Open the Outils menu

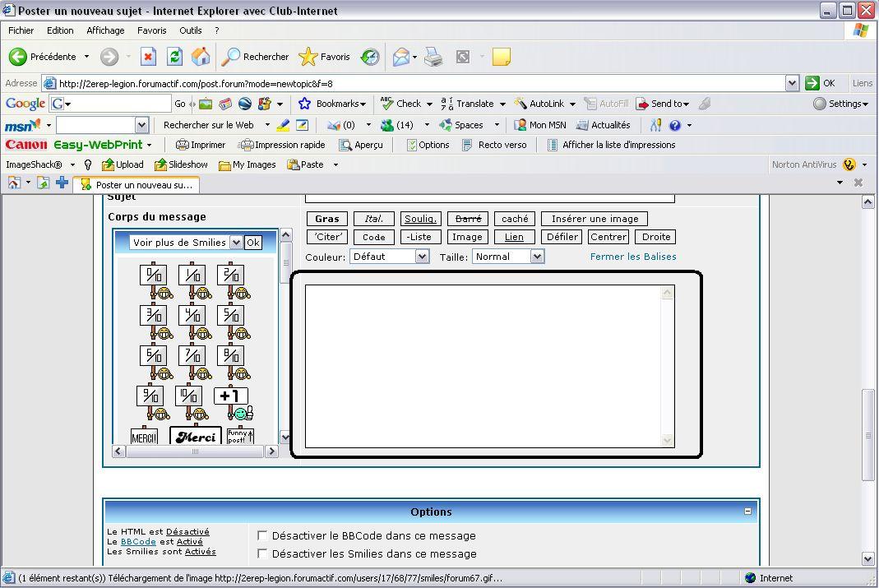[190, 30]
